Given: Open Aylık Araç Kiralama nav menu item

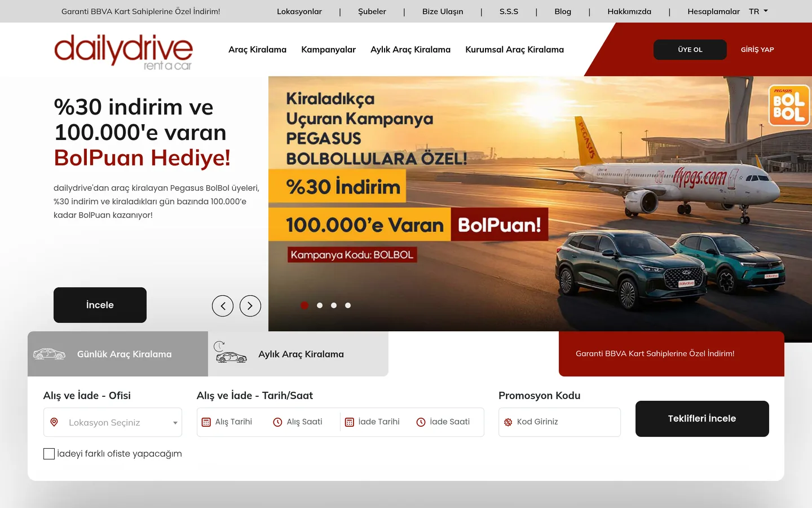Looking at the screenshot, I should click(411, 50).
